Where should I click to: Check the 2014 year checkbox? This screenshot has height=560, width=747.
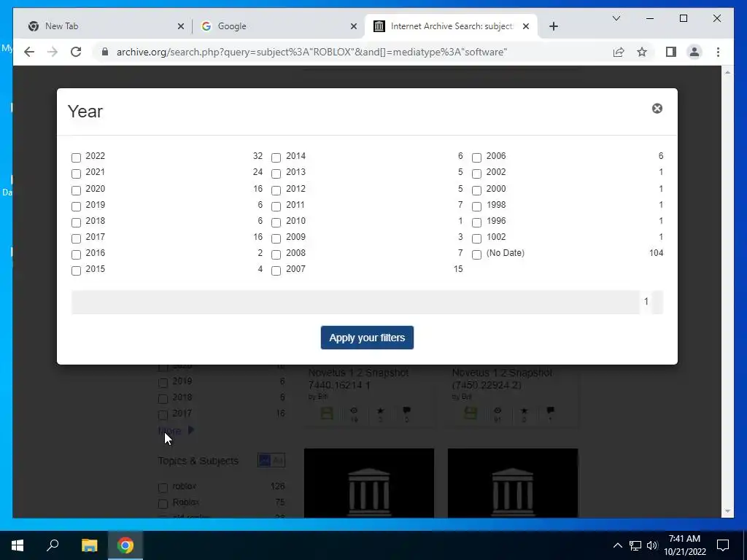276,157
